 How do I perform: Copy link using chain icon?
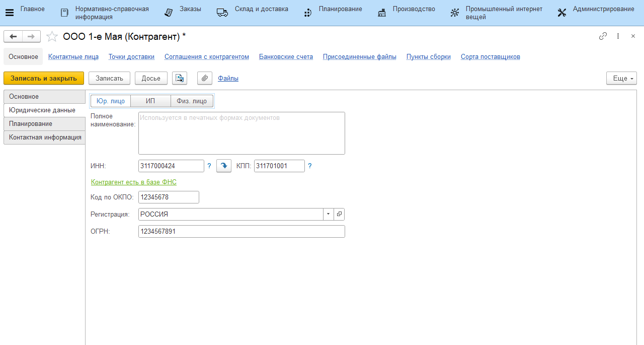[x=603, y=36]
